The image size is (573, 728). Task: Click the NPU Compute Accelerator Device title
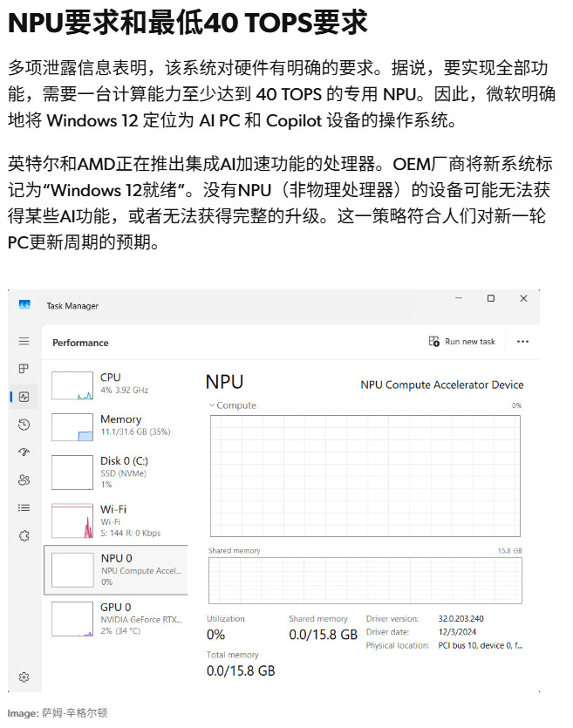[x=442, y=384]
